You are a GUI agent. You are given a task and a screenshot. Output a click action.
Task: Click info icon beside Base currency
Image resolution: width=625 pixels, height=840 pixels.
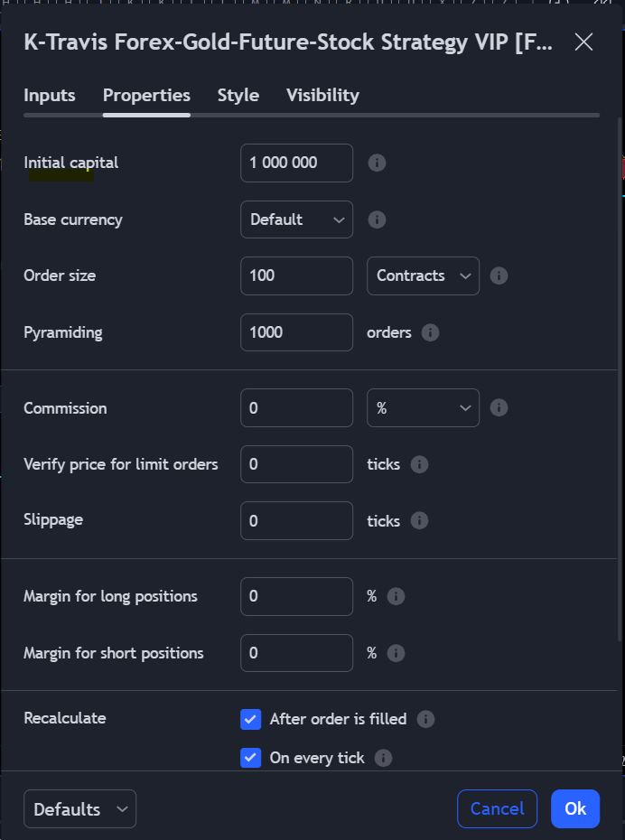378,219
